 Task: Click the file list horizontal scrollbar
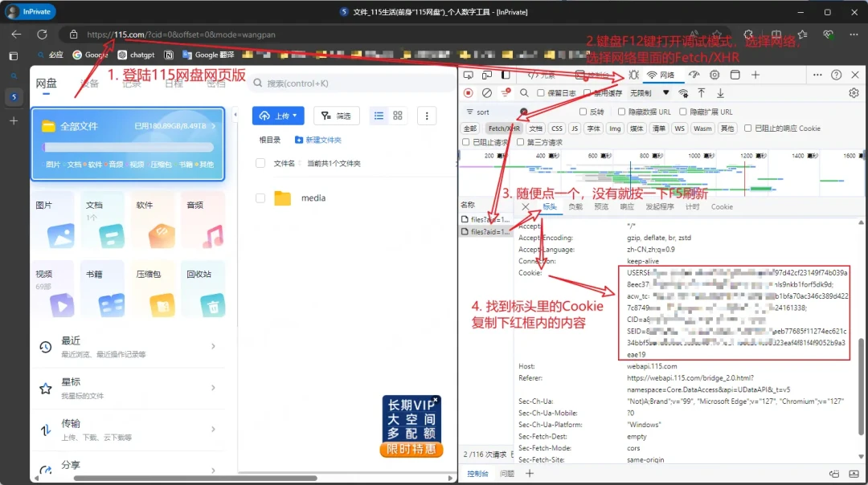195,478
